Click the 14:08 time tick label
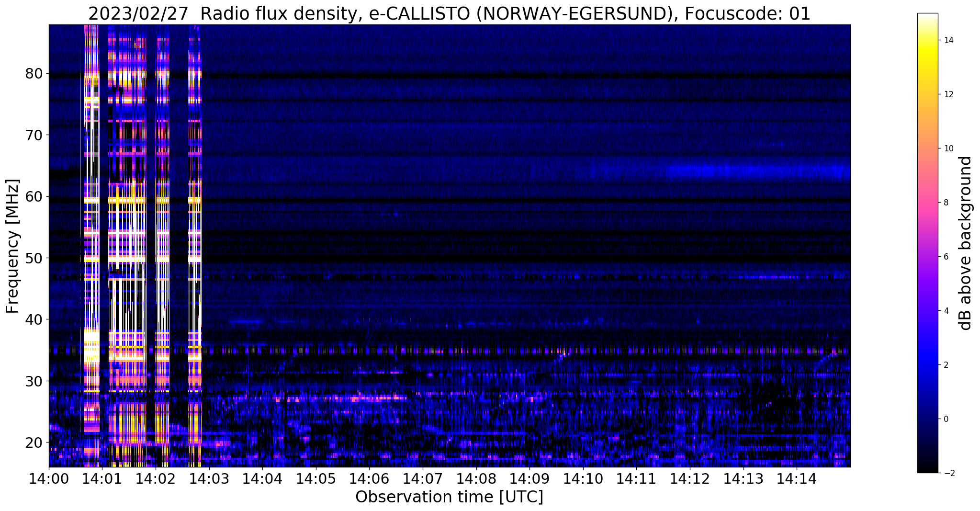Viewport: 980px width, 511px height. pyautogui.click(x=476, y=478)
